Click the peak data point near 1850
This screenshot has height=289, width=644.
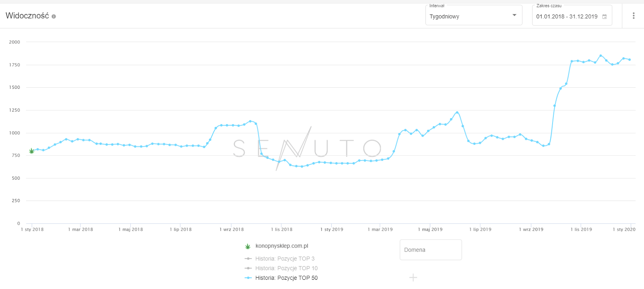pos(601,55)
